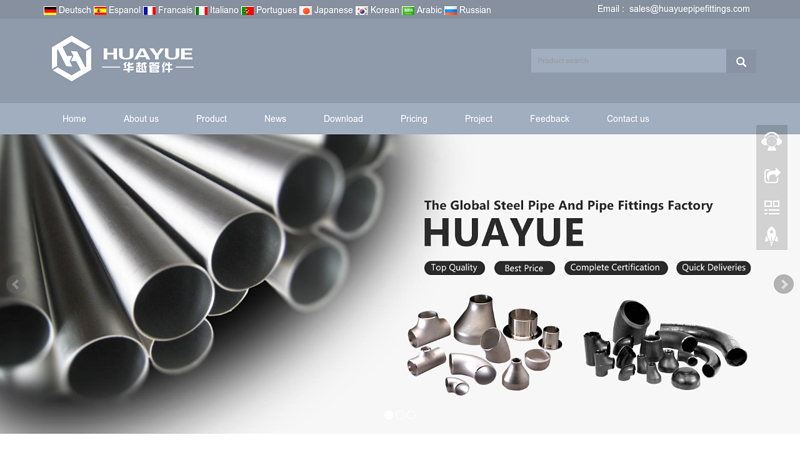Switch language to Japanese
The image size is (800, 450).
click(x=333, y=10)
